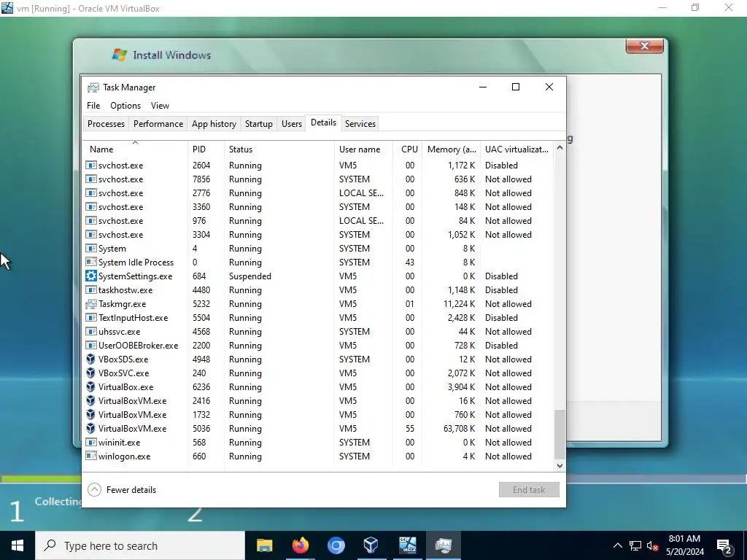The width and height of the screenshot is (747, 560).
Task: Click memory value 63,708 K
Action: pos(459,428)
